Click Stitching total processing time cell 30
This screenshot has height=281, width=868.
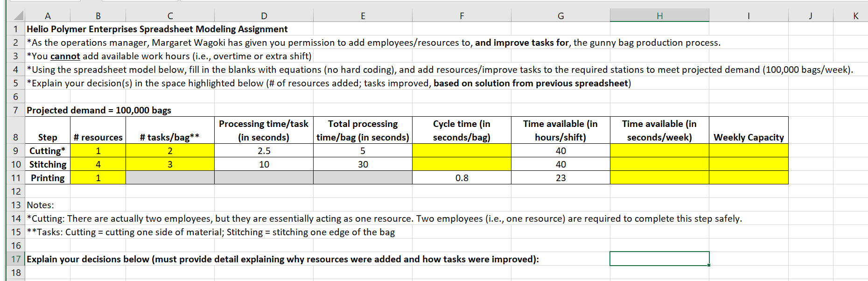click(363, 164)
